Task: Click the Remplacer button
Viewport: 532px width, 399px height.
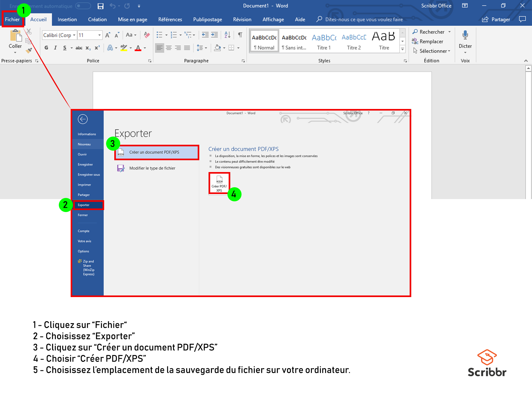Action: (x=428, y=41)
